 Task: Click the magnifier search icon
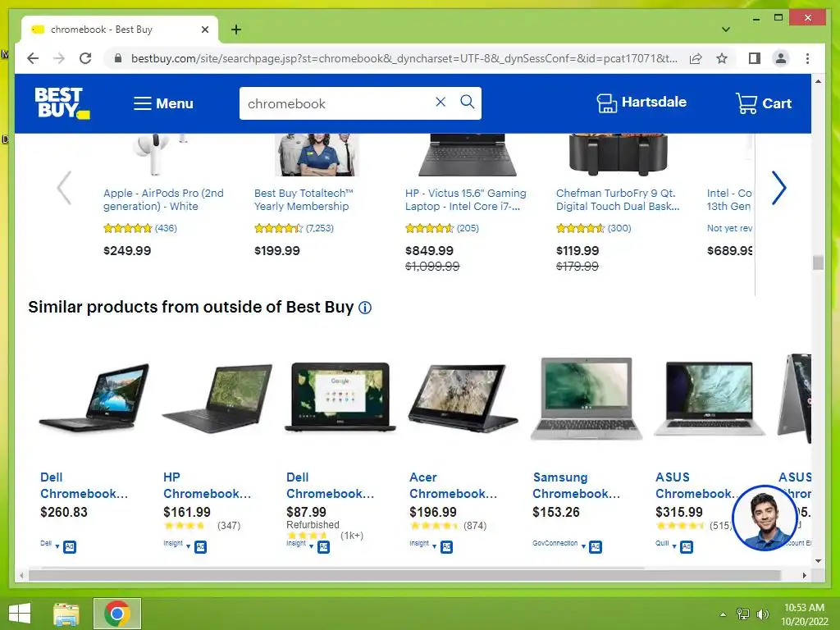467,102
